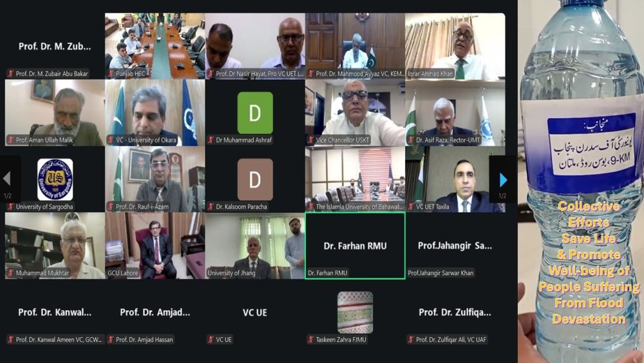Select the highlighted Dr. Farhan RMU tile
644x363 pixels.
[355, 246]
